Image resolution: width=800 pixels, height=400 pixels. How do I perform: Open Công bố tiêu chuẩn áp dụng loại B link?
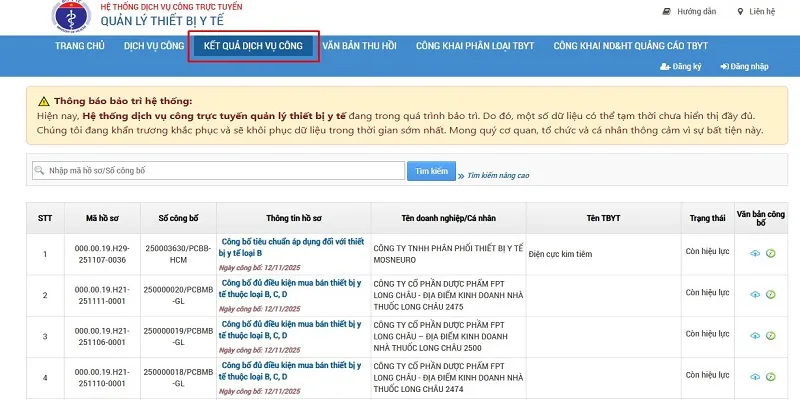coord(291,247)
